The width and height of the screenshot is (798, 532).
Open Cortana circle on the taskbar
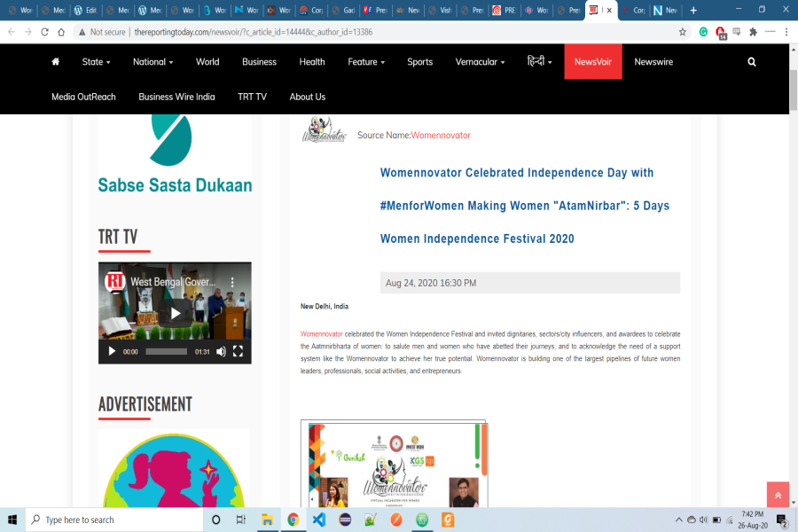click(x=215, y=520)
